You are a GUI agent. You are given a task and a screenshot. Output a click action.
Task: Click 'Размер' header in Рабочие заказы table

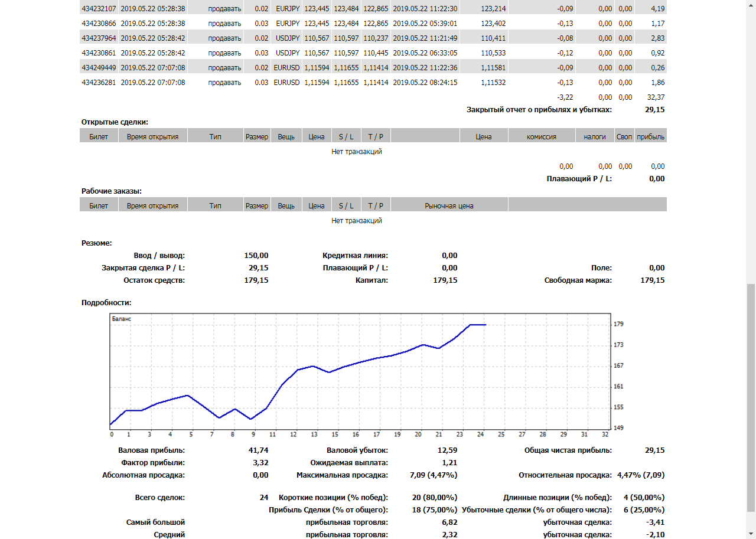click(257, 206)
